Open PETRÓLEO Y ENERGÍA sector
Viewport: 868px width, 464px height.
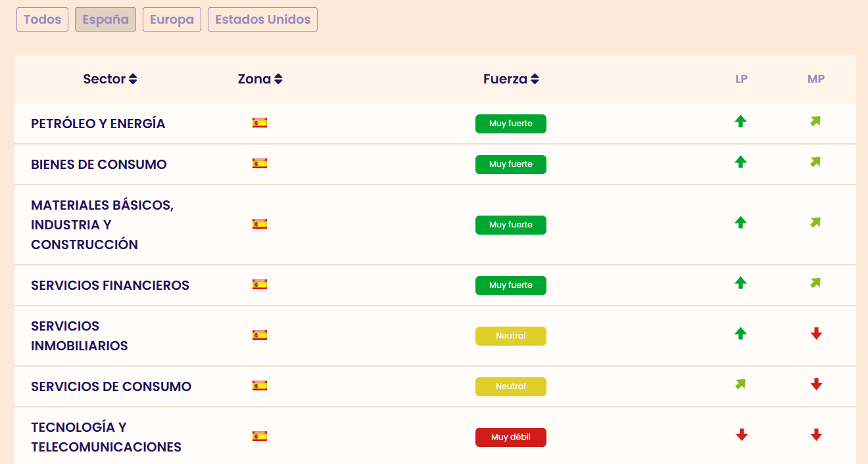[x=98, y=124]
